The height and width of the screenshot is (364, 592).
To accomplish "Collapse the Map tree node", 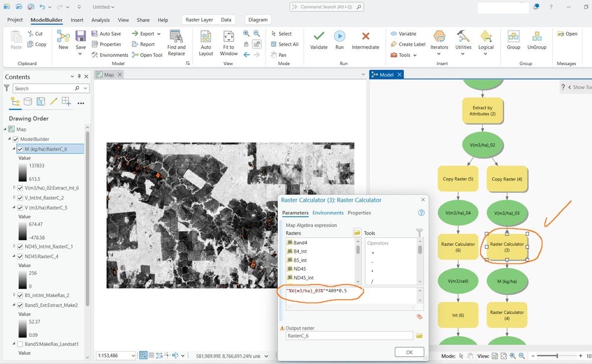I will click(x=5, y=129).
